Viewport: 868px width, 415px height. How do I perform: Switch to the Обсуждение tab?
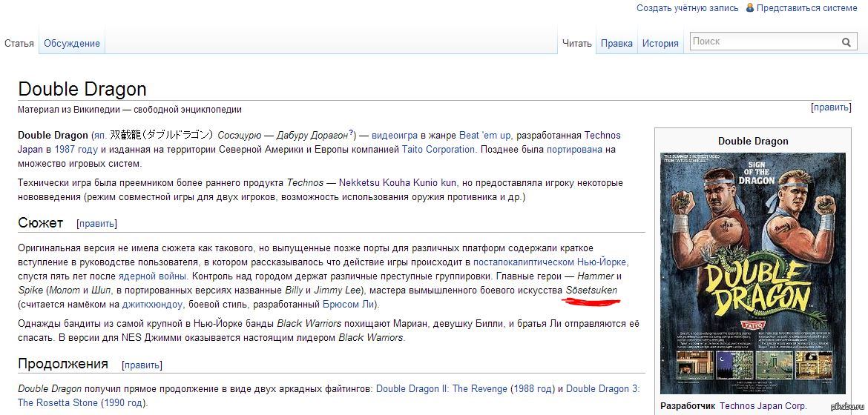(x=72, y=43)
